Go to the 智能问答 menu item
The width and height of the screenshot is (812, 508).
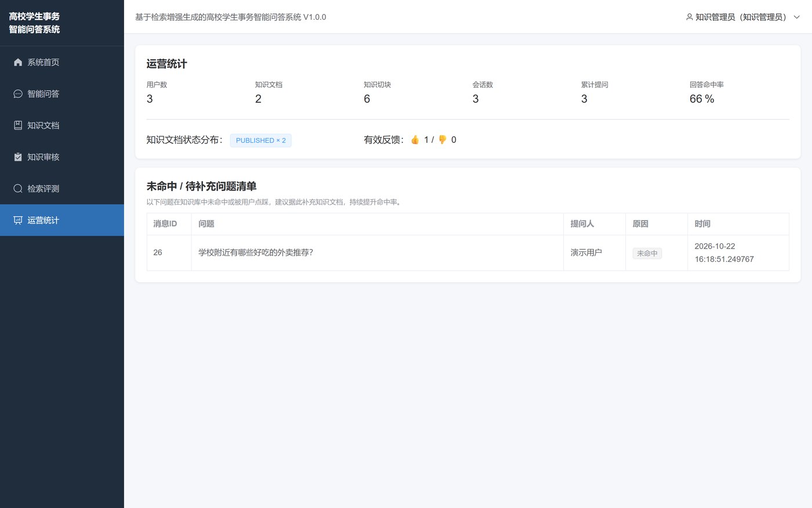coord(62,94)
